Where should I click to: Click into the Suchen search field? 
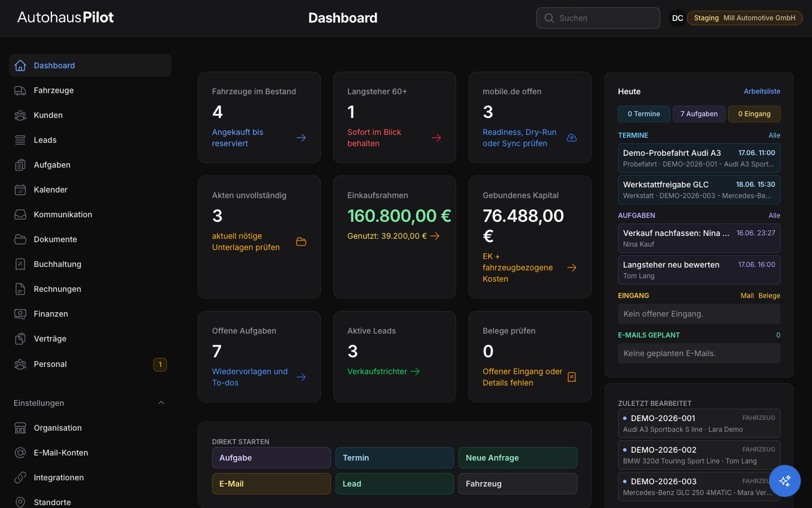coord(598,18)
